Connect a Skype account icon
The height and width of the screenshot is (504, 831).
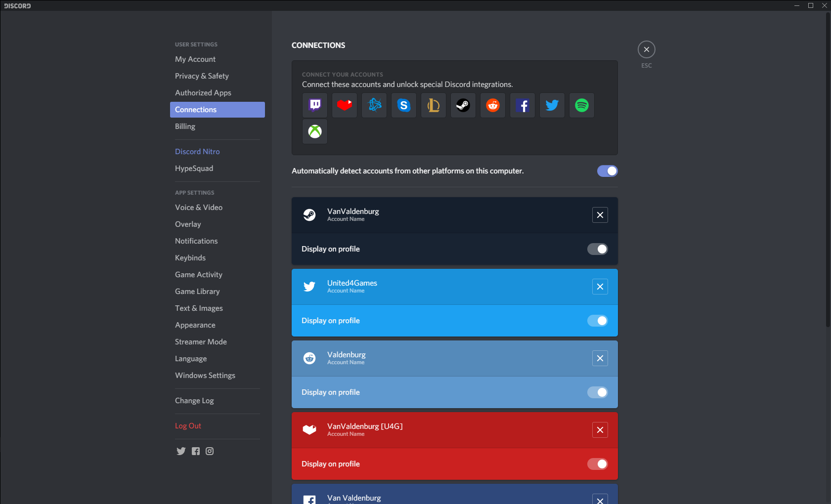(404, 105)
